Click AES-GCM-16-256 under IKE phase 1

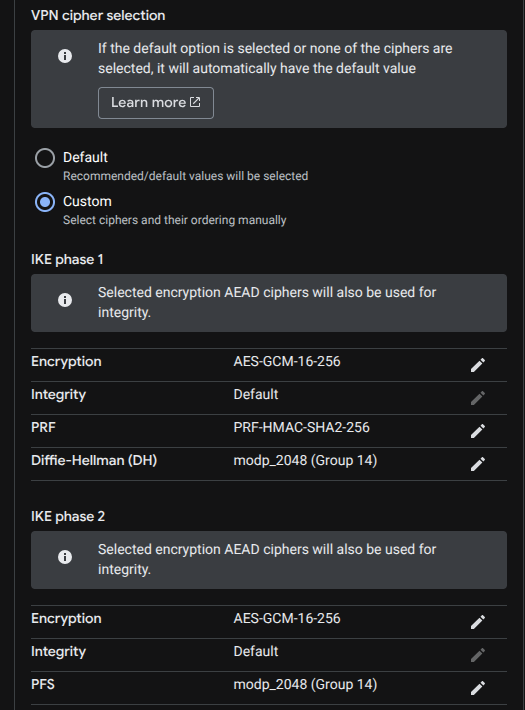(287, 361)
